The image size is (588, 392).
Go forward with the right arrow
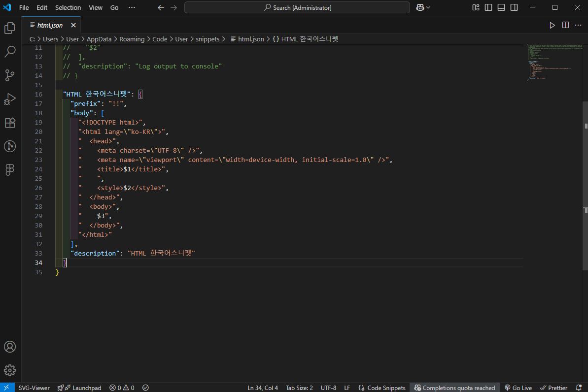coord(173,7)
